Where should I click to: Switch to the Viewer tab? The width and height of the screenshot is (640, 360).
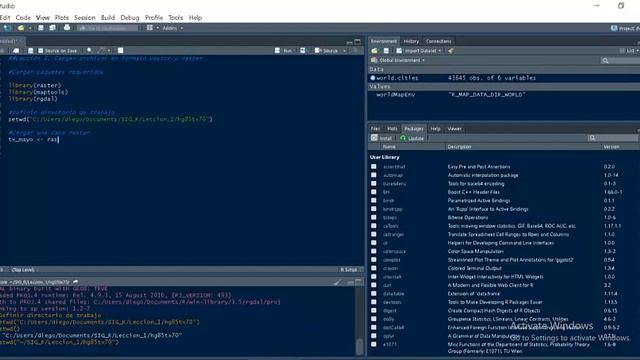click(x=454, y=129)
